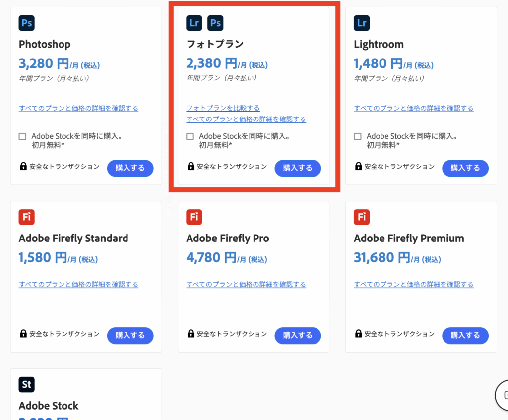508x420 pixels.
Task: Tick Adobe Stock checkbox on Lightroom card
Action: [x=358, y=136]
